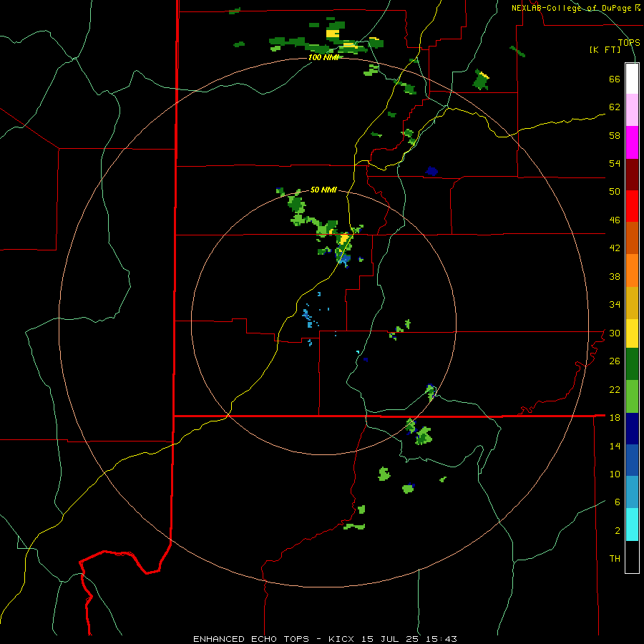Click the dark orange legend swatch
The width and height of the screenshot is (644, 644).
pos(632,238)
